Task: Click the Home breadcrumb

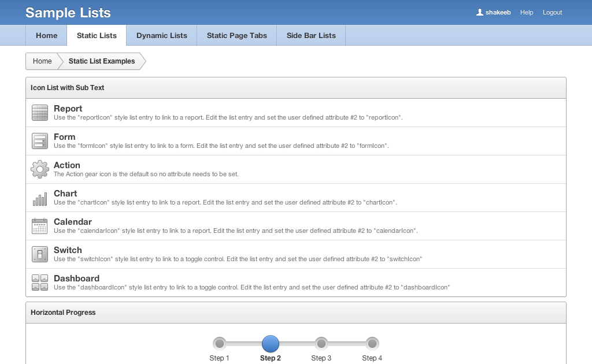Action: point(42,61)
